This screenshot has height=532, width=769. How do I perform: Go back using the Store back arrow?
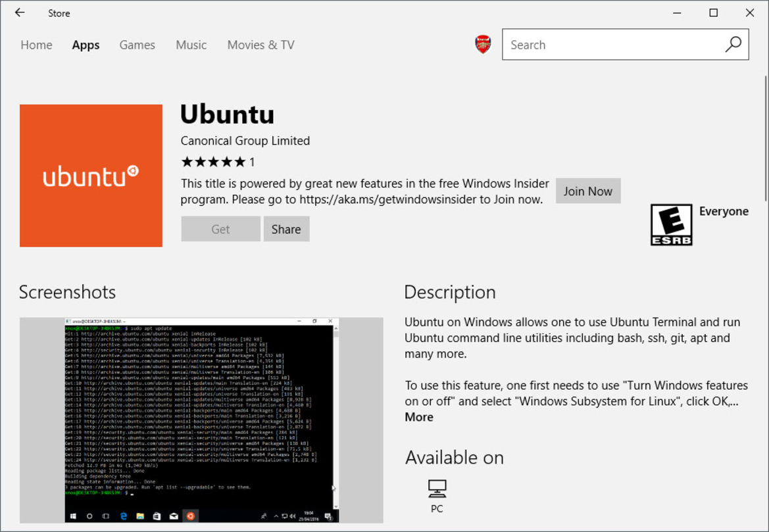[x=20, y=12]
